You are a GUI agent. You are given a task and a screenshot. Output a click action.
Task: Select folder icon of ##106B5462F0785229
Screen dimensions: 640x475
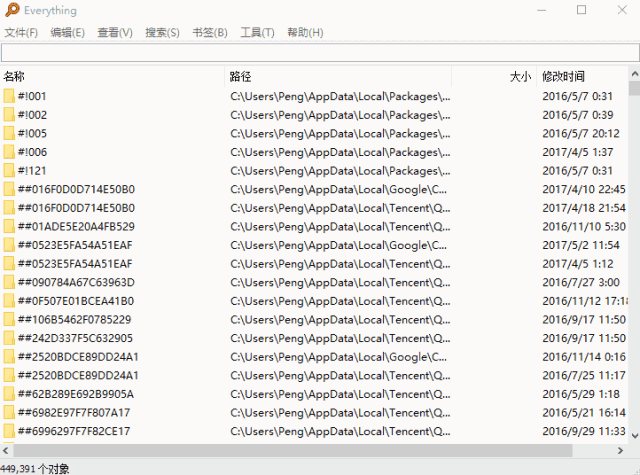pos(9,320)
